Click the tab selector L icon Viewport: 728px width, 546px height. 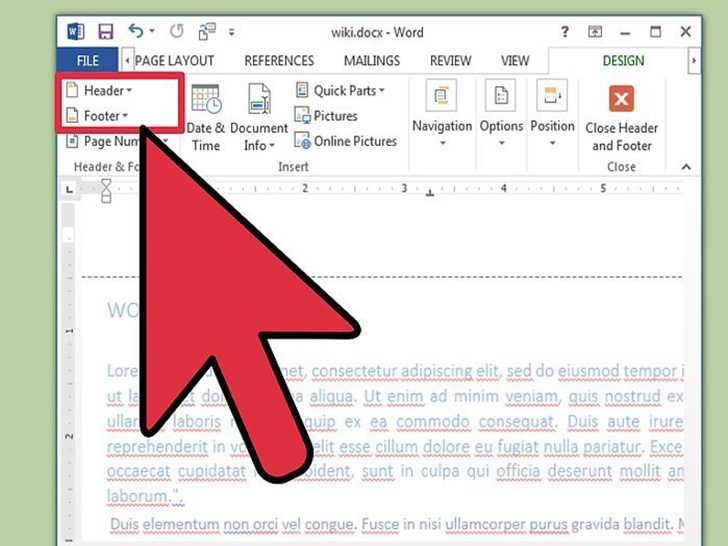[x=70, y=189]
